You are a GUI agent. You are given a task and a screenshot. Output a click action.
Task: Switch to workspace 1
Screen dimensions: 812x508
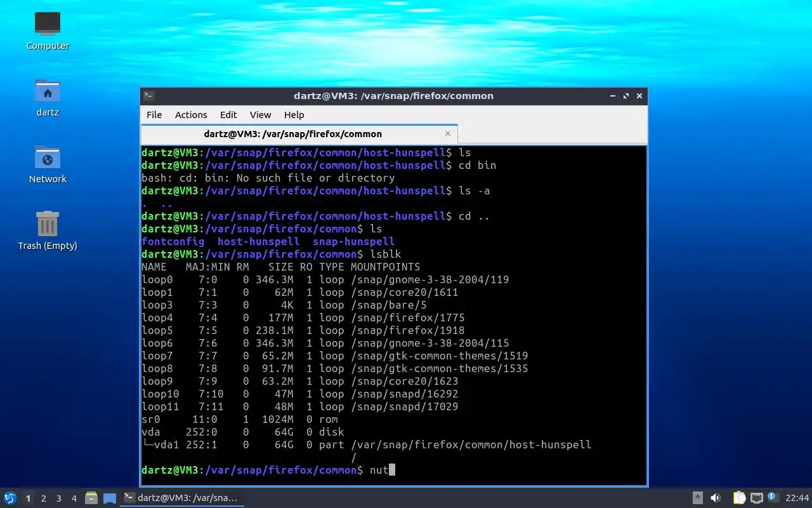click(x=28, y=498)
